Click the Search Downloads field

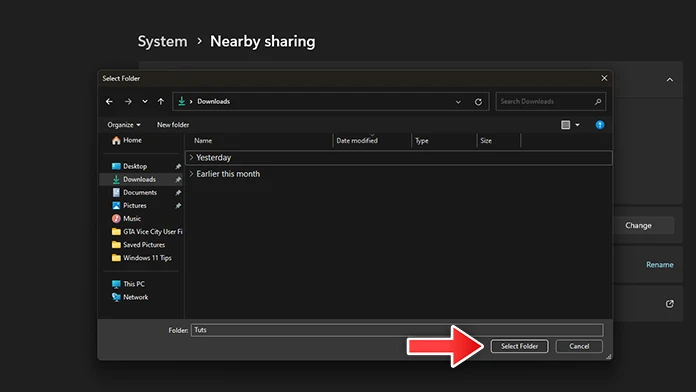pos(550,101)
